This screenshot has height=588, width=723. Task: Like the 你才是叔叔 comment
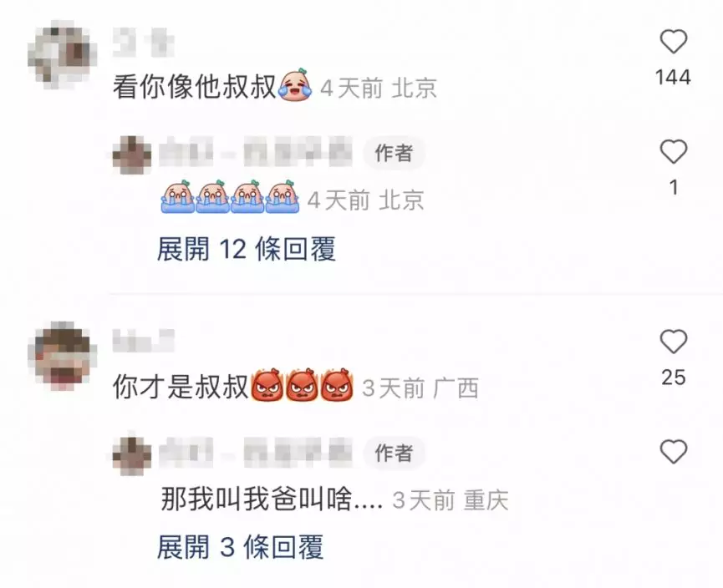(x=674, y=342)
